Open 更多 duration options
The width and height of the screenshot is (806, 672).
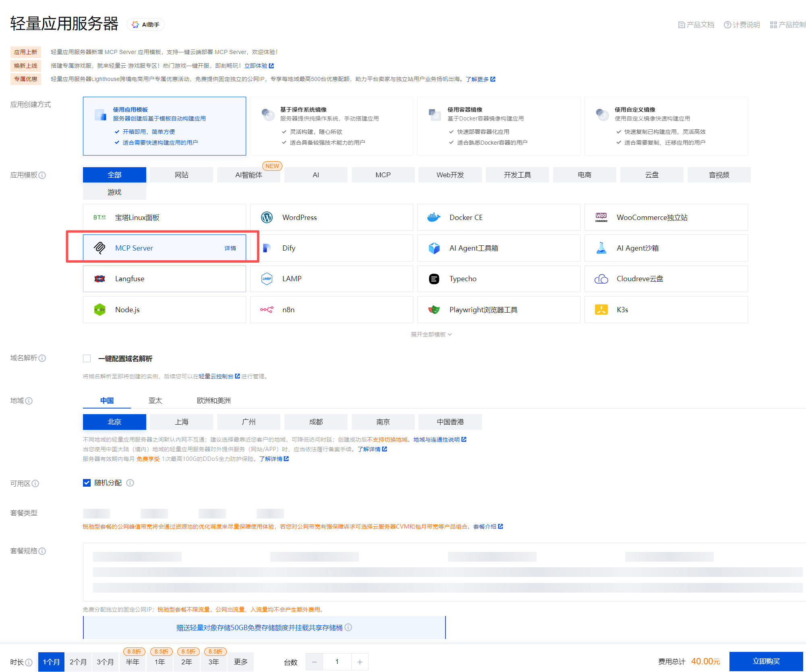[240, 662]
